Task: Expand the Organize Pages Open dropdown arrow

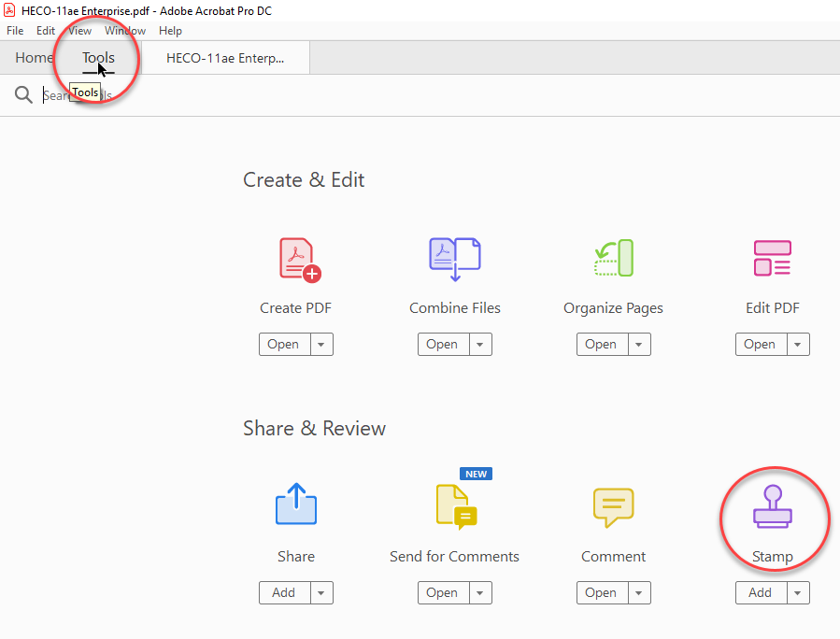Action: [638, 345]
